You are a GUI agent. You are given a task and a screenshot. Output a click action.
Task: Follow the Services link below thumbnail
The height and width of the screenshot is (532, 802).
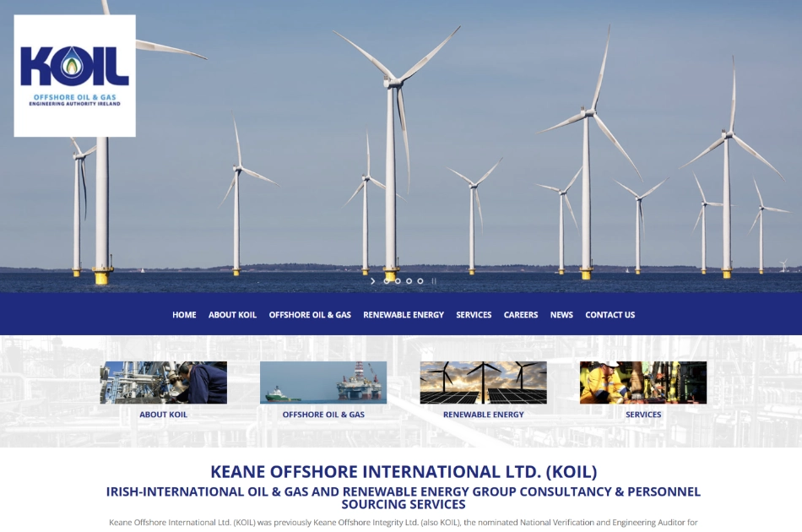pyautogui.click(x=643, y=415)
